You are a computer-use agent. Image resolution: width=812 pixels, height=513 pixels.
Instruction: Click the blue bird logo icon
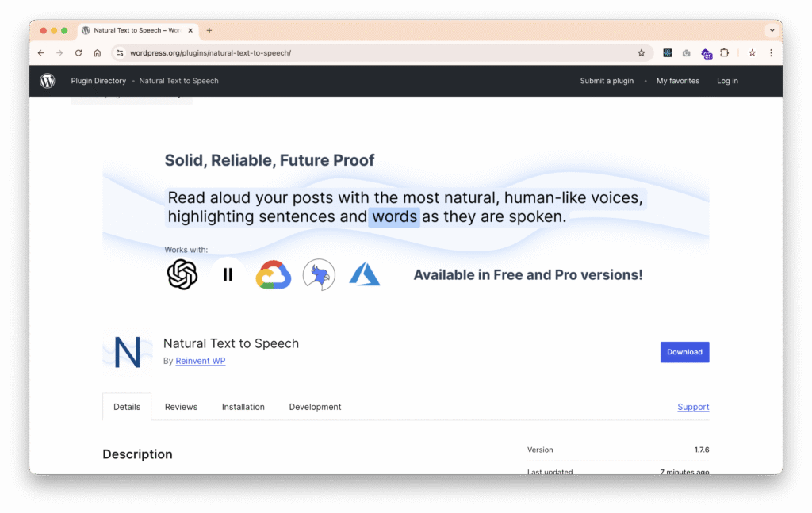point(319,274)
